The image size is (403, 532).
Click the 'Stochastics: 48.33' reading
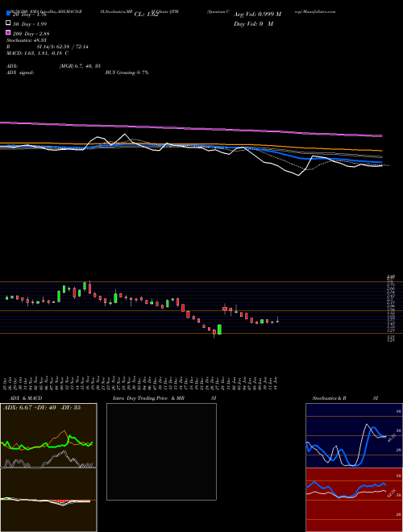pyautogui.click(x=27, y=40)
